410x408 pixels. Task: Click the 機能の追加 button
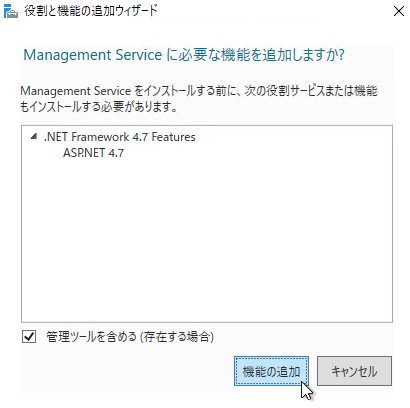(271, 371)
